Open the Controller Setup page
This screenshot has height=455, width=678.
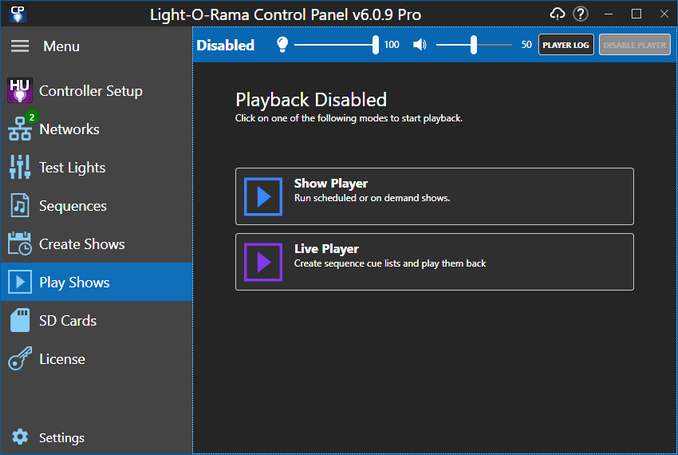tap(91, 91)
